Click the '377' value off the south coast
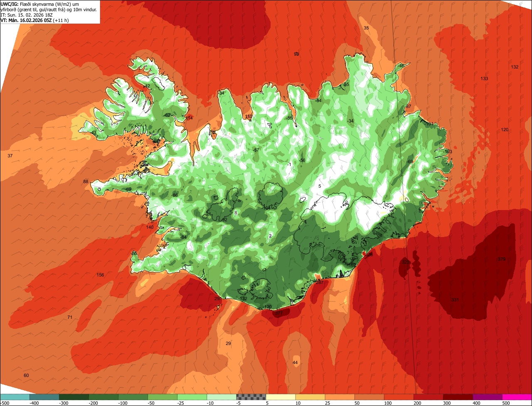 point(279,313)
